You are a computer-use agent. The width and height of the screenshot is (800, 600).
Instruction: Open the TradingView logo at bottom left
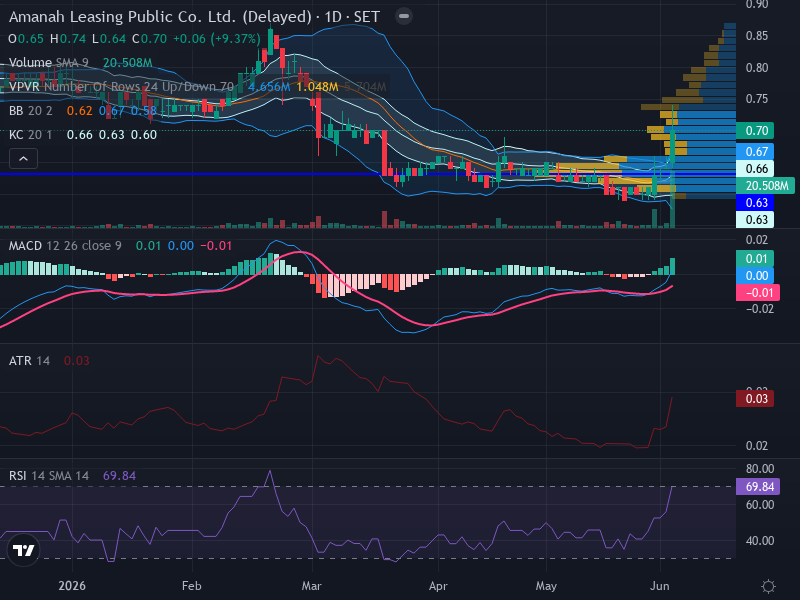tap(23, 550)
